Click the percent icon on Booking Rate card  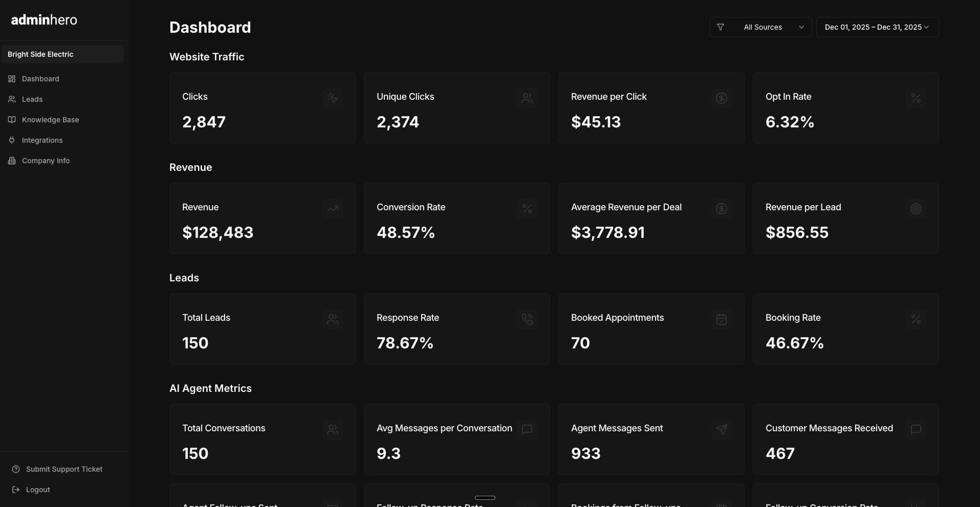click(916, 319)
